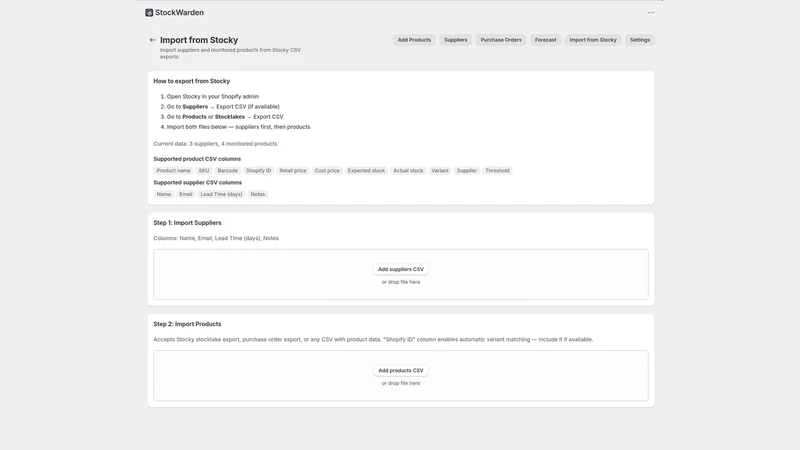Click the Retail price column tag
The height and width of the screenshot is (450, 800).
tap(293, 170)
